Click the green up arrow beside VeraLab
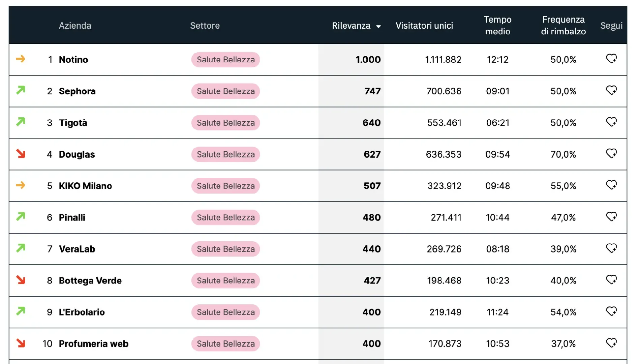Viewport: 640px width, 364px height. click(21, 248)
